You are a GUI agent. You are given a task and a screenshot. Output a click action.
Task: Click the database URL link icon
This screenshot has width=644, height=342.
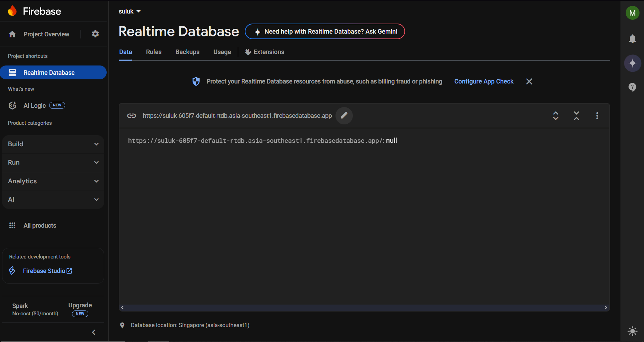click(x=132, y=116)
